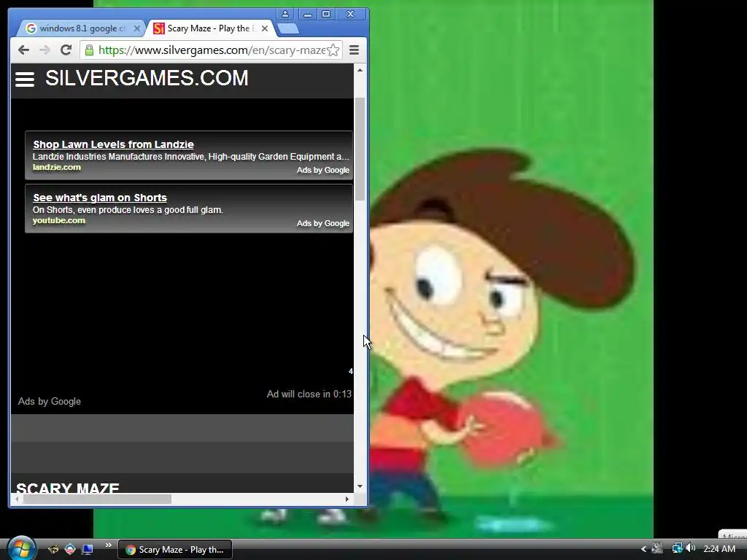Visit the landzie.com link
Screen dimensions: 747x560
[57, 167]
